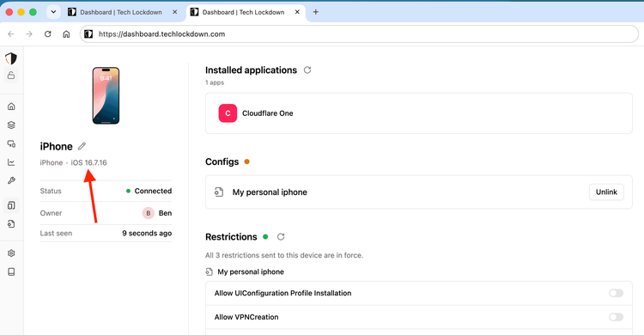
Task: Open the config file sidebar icon
Action: coord(11,223)
